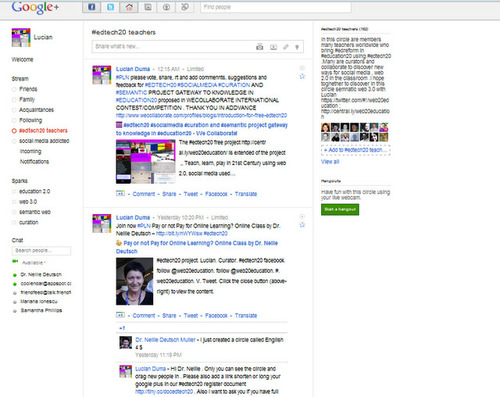Viewport: 500px width, 397px height.
Task: Select the Following circle stream
Action: pyautogui.click(x=31, y=120)
